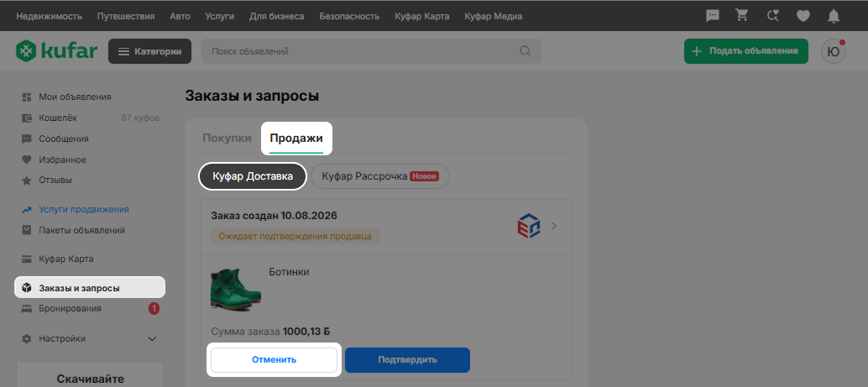Open Пакеты объявлений sidebar link

(x=82, y=230)
